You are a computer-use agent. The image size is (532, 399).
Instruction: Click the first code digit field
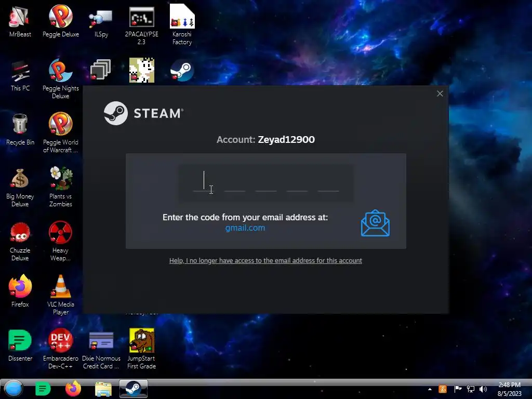[204, 182]
